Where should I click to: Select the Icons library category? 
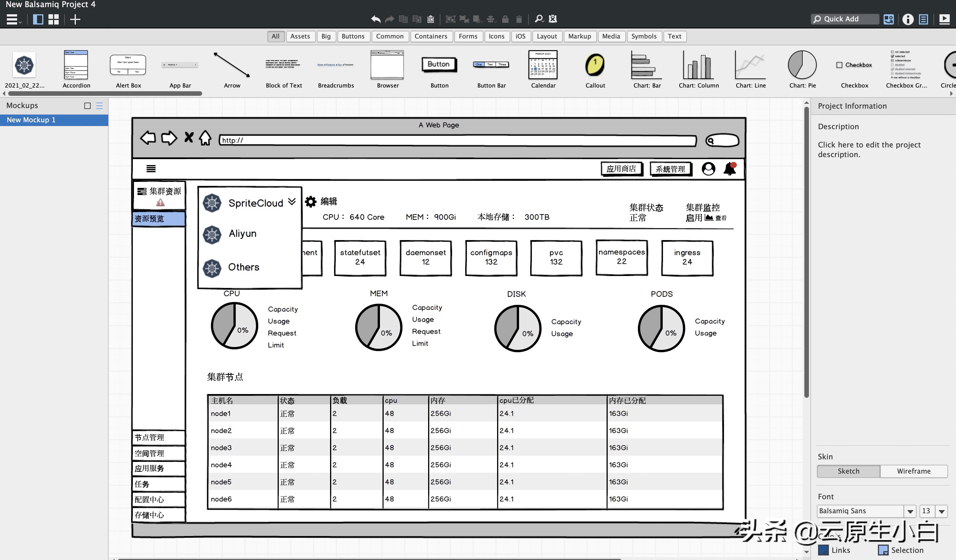(496, 36)
